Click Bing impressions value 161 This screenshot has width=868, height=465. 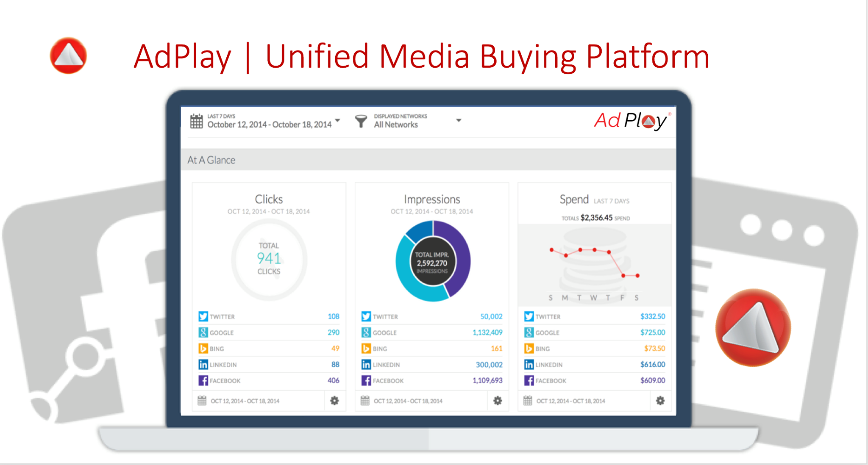497,349
